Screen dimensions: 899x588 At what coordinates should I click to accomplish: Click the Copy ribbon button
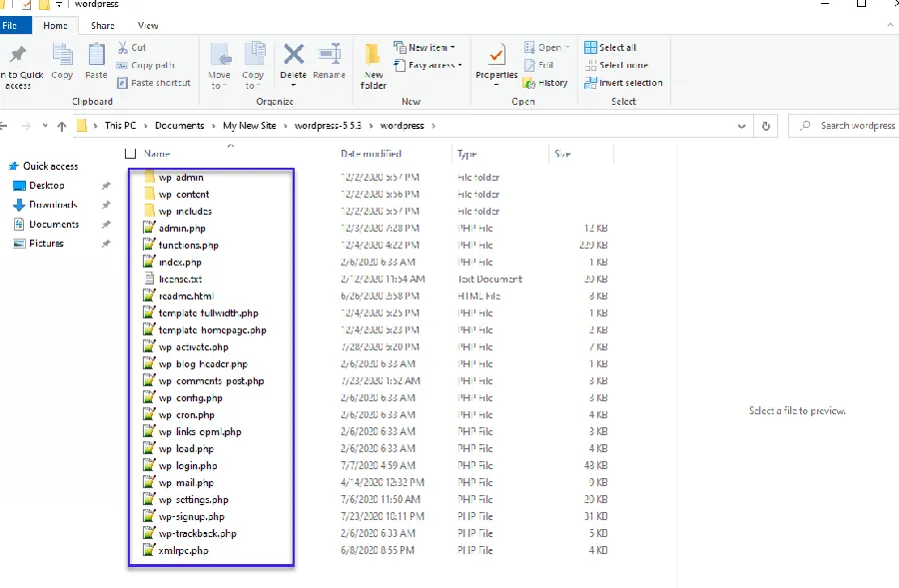tap(62, 61)
